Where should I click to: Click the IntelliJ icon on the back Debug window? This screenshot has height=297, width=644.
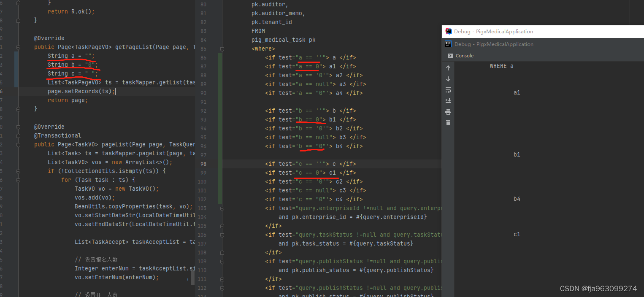(447, 44)
